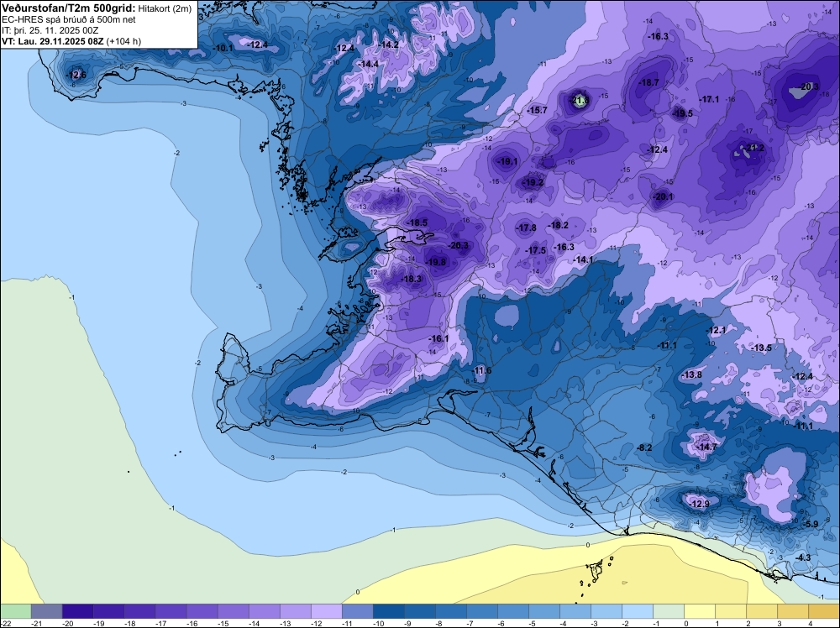Click the -1 pale green legend swatch
This screenshot has height=628, width=840.
[668, 611]
